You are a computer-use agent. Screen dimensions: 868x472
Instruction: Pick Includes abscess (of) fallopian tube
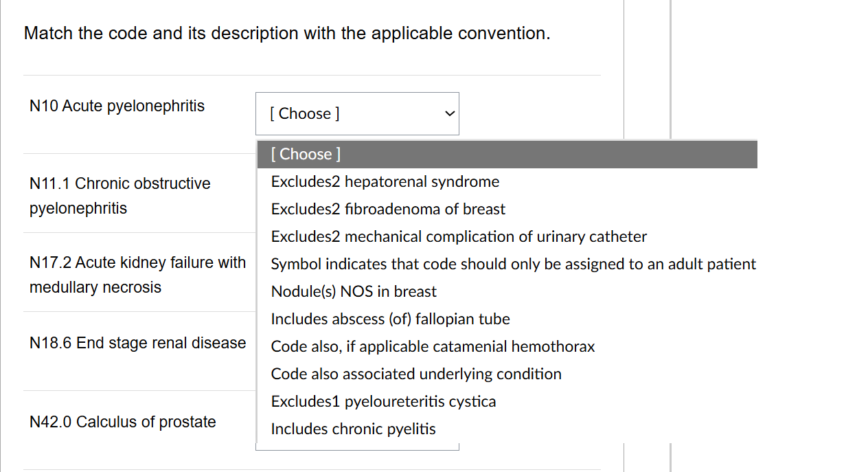pos(390,319)
